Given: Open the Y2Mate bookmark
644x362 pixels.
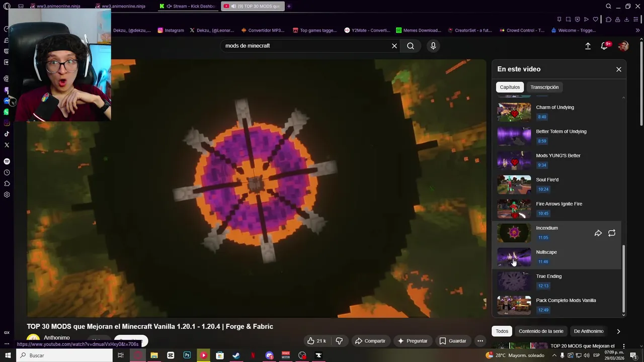Looking at the screenshot, I should [367, 30].
